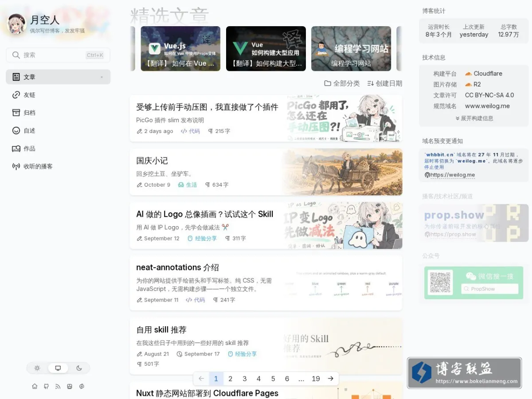Image resolution: width=532 pixels, height=399 pixels.
Task: Click the code icon on PicGo article tag
Action: click(x=184, y=131)
